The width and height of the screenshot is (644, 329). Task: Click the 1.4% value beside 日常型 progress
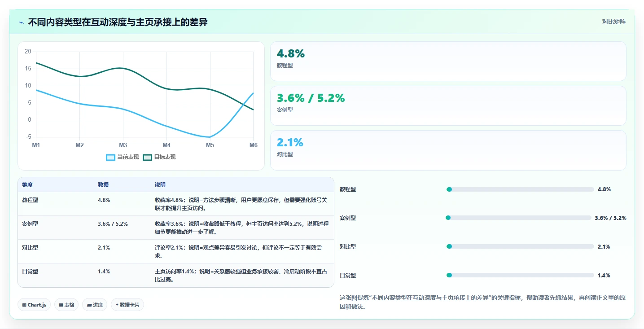(x=604, y=276)
